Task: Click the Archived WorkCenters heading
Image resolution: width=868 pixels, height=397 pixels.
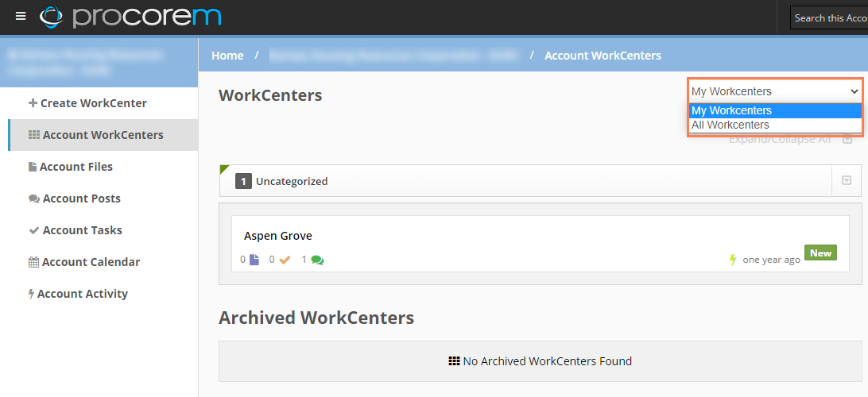Action: click(316, 318)
